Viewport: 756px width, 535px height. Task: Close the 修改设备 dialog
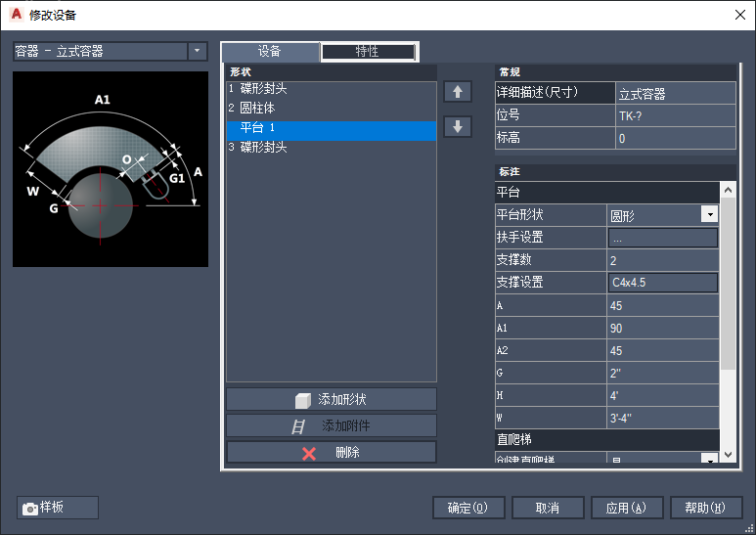[740, 15]
